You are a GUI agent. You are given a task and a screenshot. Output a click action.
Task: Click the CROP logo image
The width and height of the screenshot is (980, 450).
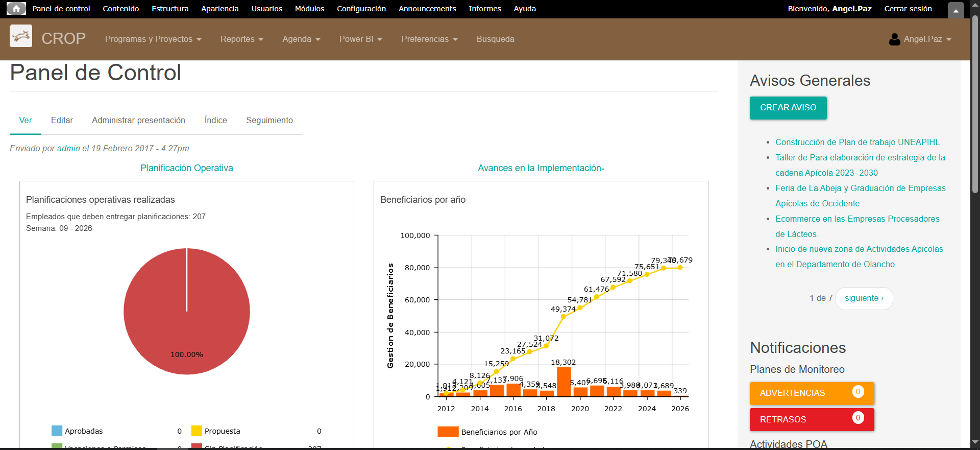pos(21,36)
